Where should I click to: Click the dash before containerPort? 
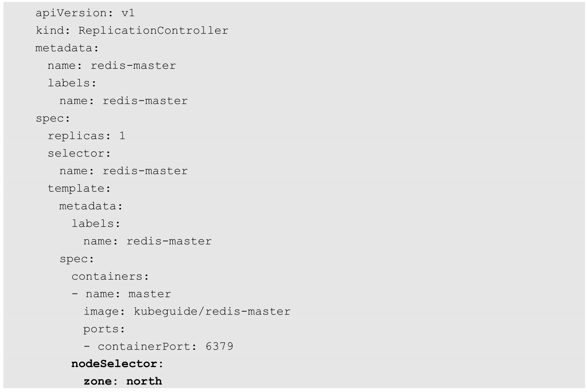click(87, 346)
